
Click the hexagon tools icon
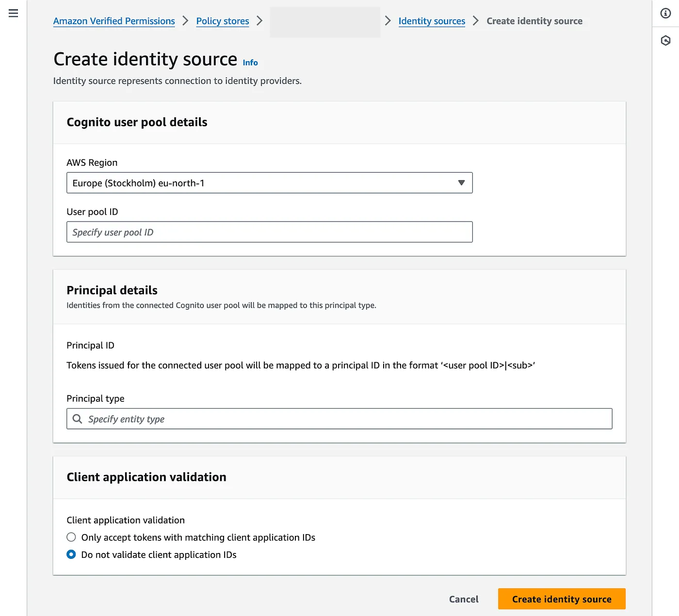pyautogui.click(x=665, y=41)
